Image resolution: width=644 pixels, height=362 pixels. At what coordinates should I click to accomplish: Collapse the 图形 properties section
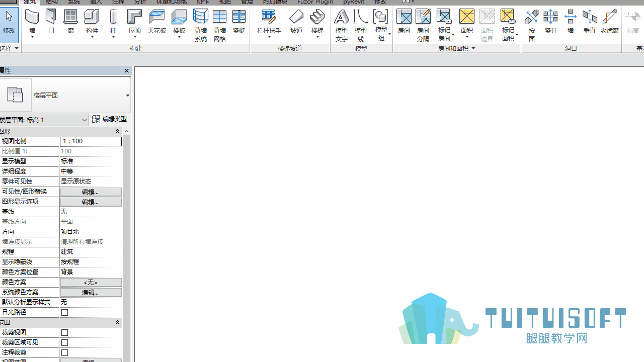pyautogui.click(x=117, y=131)
